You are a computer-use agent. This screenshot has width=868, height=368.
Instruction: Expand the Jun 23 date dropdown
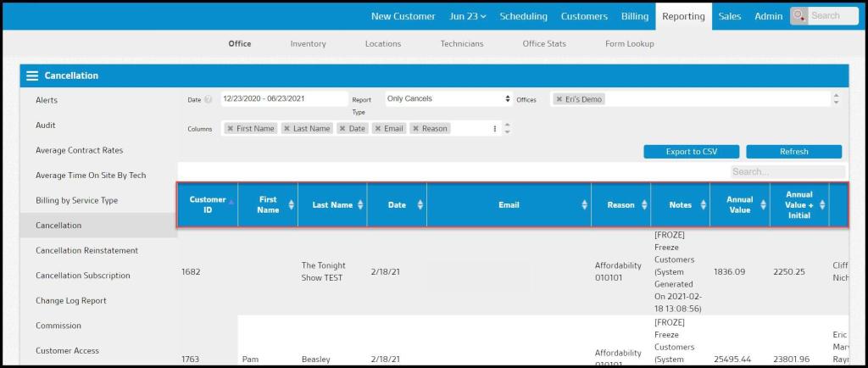(467, 16)
